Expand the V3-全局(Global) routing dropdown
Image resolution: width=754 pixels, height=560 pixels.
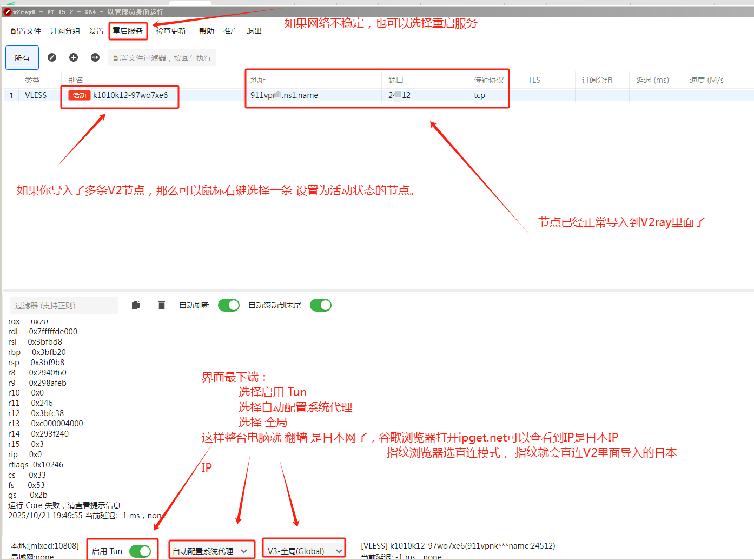pos(305,551)
